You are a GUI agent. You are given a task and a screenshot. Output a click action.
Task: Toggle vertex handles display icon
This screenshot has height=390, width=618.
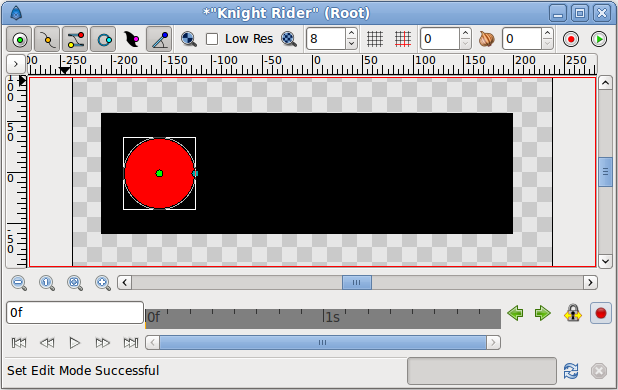point(47,39)
